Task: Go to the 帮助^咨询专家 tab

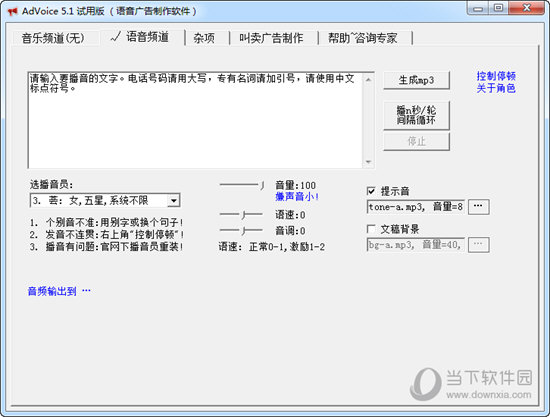Action: pos(363,38)
